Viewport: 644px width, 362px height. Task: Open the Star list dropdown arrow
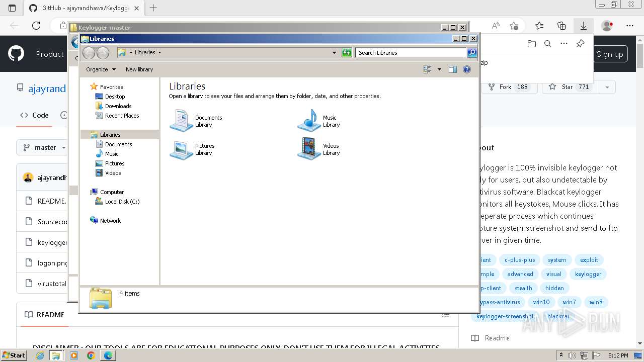[x=607, y=87]
